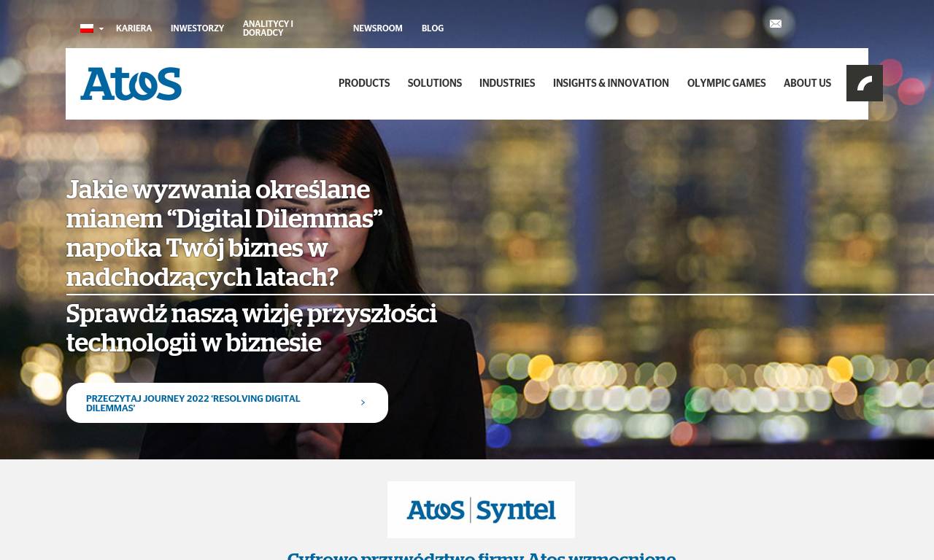This screenshot has height=560, width=934.
Task: Visit the Analitycy i Doradcy page
Action: 269,29
